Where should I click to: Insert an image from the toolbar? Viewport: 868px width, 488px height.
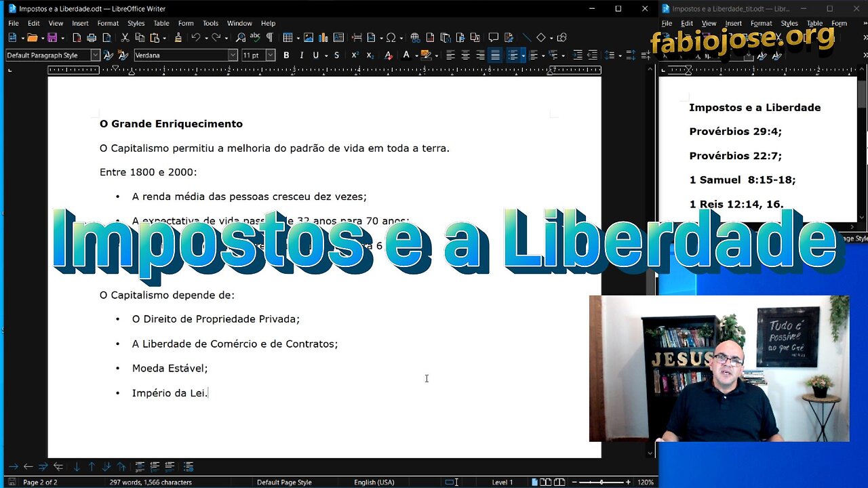[x=309, y=38]
